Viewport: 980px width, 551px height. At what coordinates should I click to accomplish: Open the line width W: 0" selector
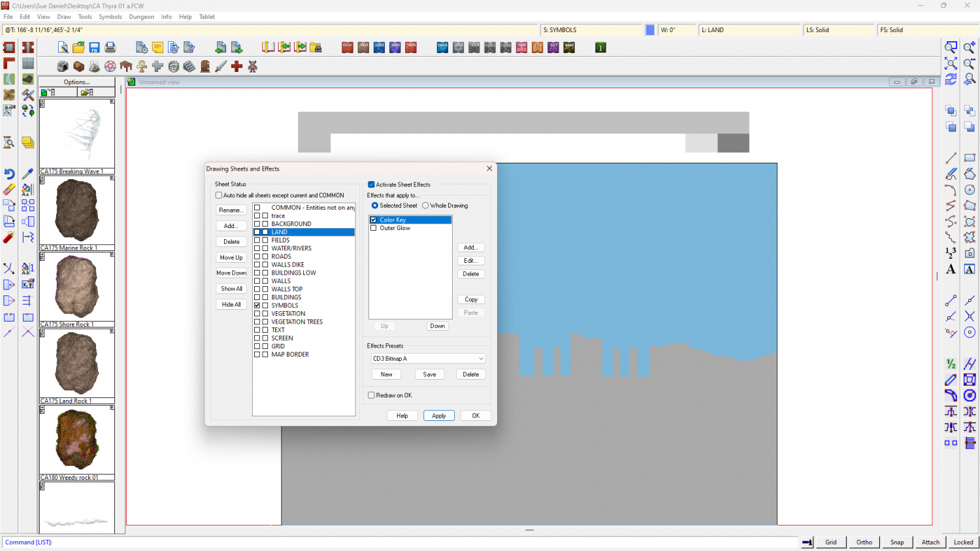coord(677,30)
